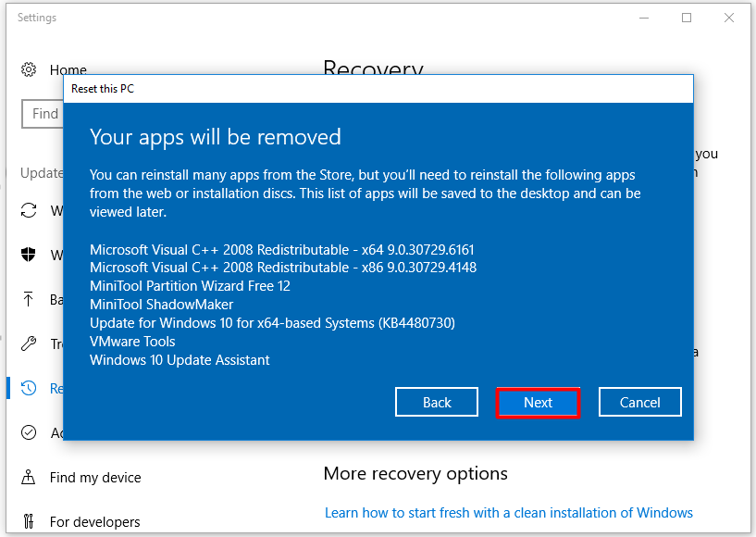Open the For developers text label
This screenshot has width=756, height=537.
point(94,522)
